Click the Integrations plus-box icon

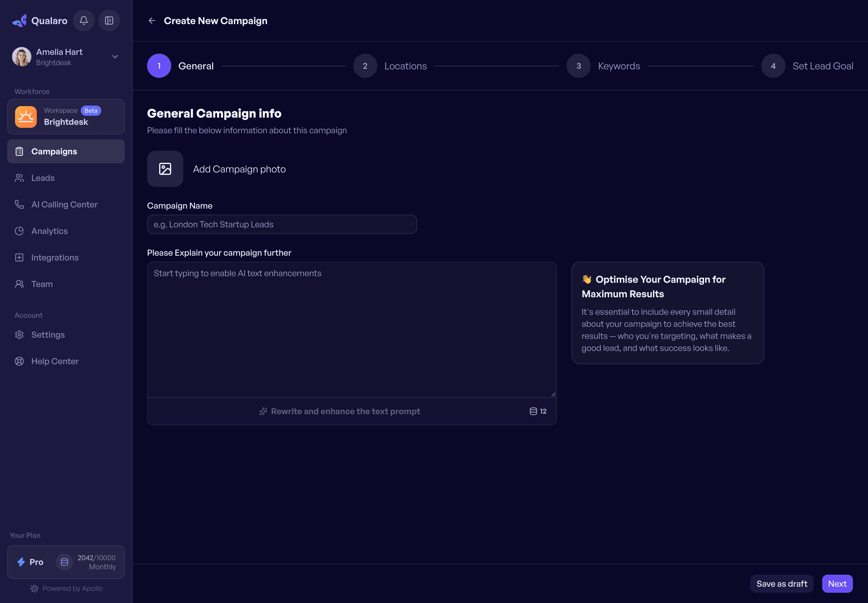tap(19, 257)
